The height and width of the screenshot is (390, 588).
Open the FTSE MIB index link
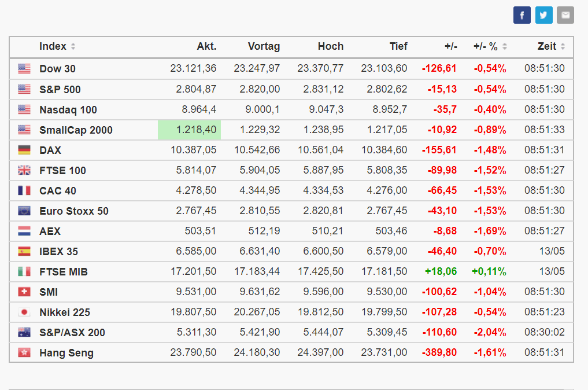click(63, 272)
